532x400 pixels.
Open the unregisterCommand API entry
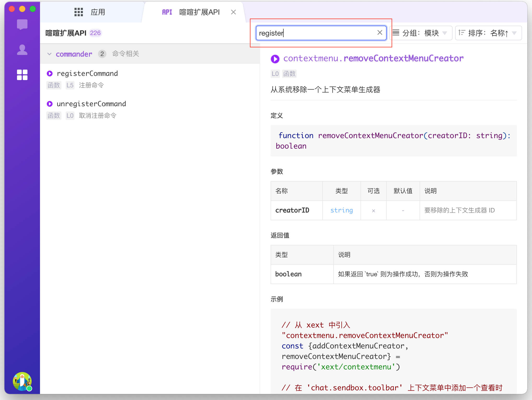(x=91, y=104)
